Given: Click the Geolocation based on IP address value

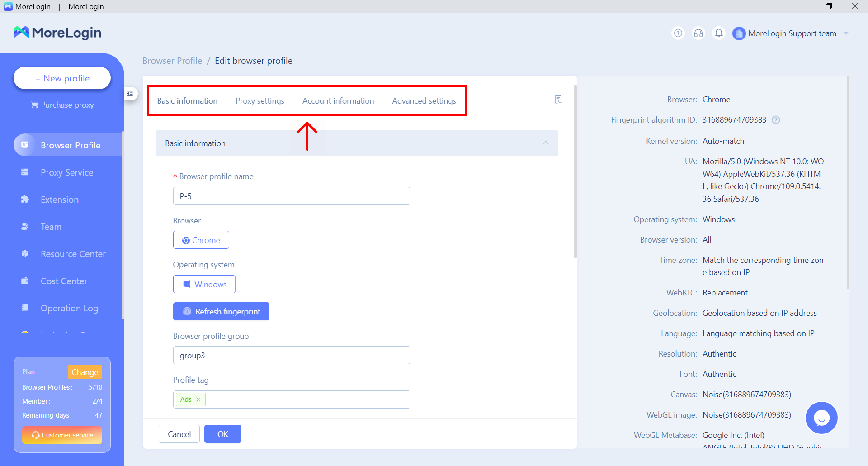Looking at the screenshot, I should coord(759,313).
